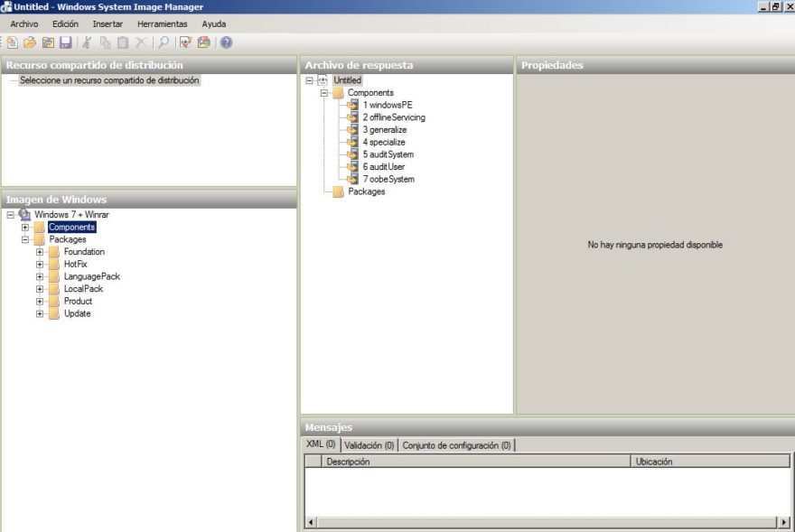Select the 5 auditSystem pass

pos(388,154)
